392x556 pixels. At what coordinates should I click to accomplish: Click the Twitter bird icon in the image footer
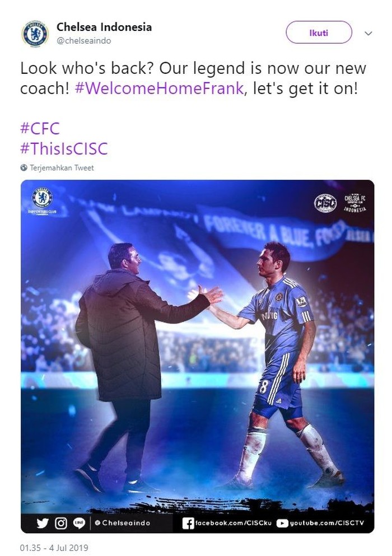click(x=43, y=523)
